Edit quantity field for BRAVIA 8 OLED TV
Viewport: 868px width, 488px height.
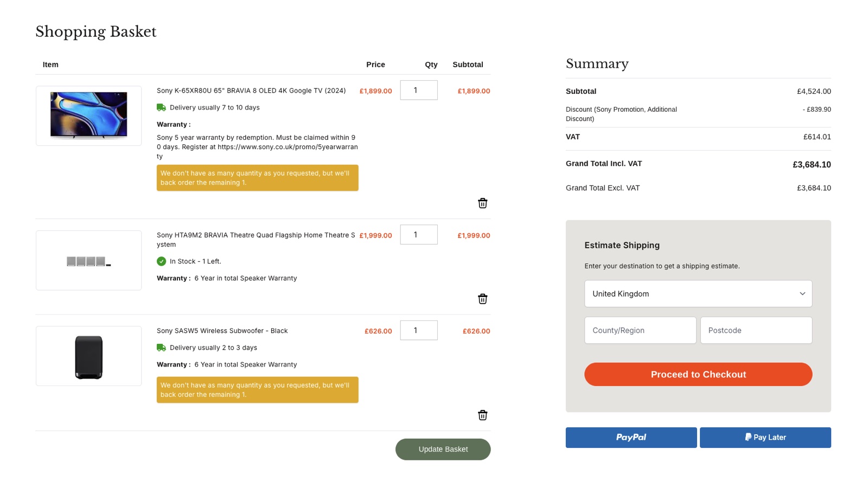[419, 90]
